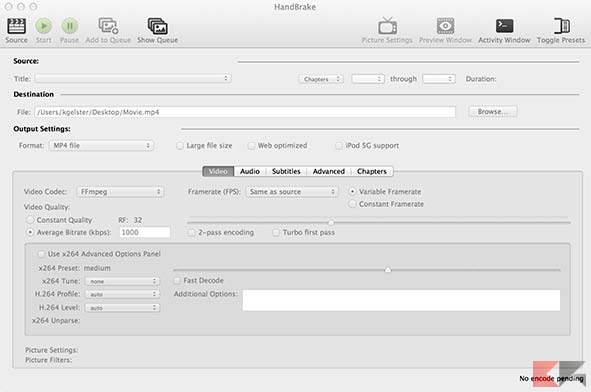Click the Pause encoding icon
The height and width of the screenshot is (392, 591).
70,26
